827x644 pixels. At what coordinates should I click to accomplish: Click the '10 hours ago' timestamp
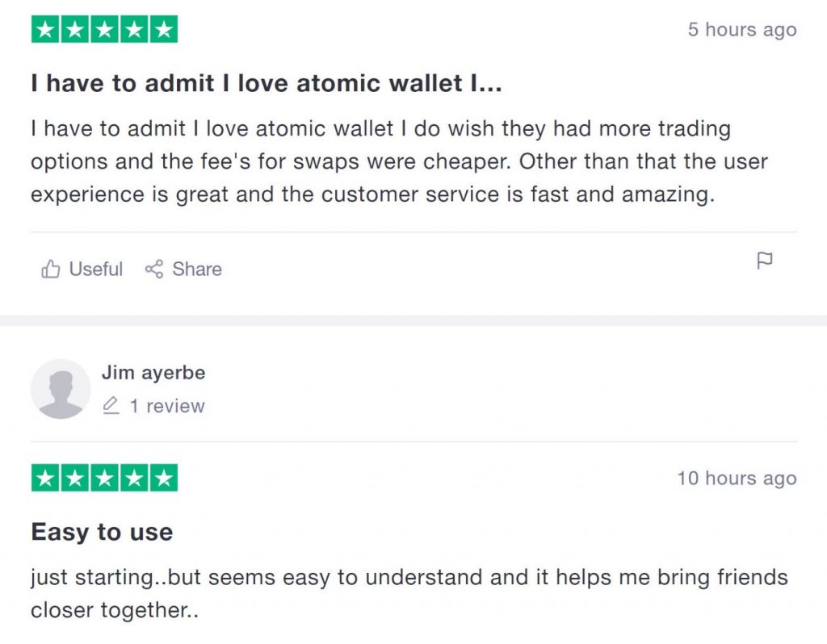click(737, 478)
